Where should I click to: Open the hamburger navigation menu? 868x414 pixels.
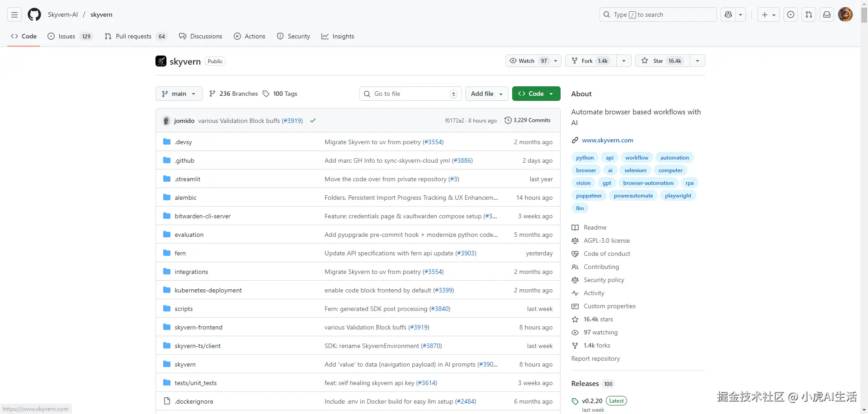pos(14,15)
